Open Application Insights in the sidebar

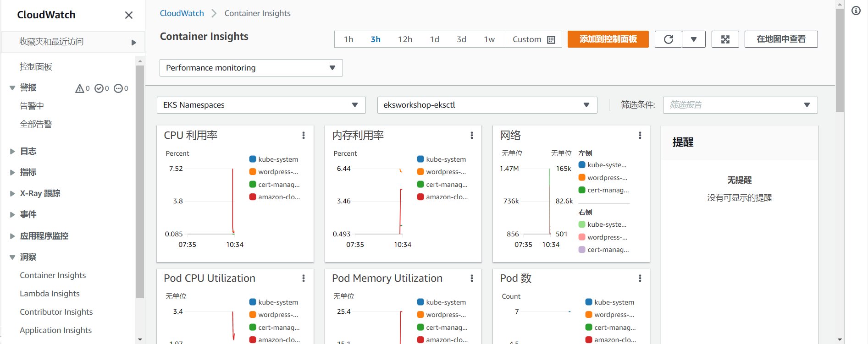pyautogui.click(x=55, y=330)
